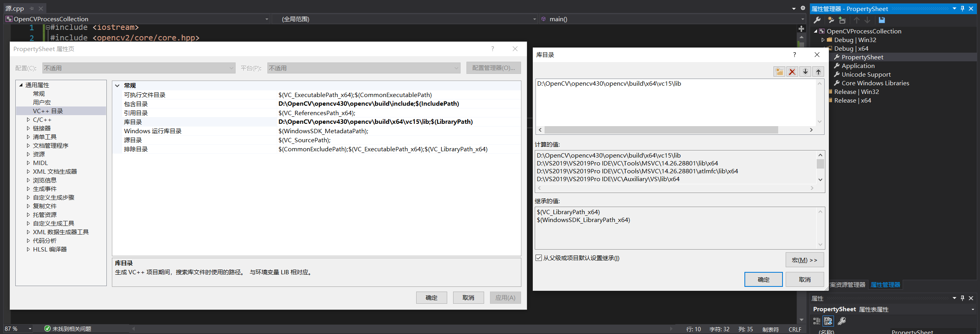
Task: Click editor vertical scrollbar down arrow
Action: point(801,319)
